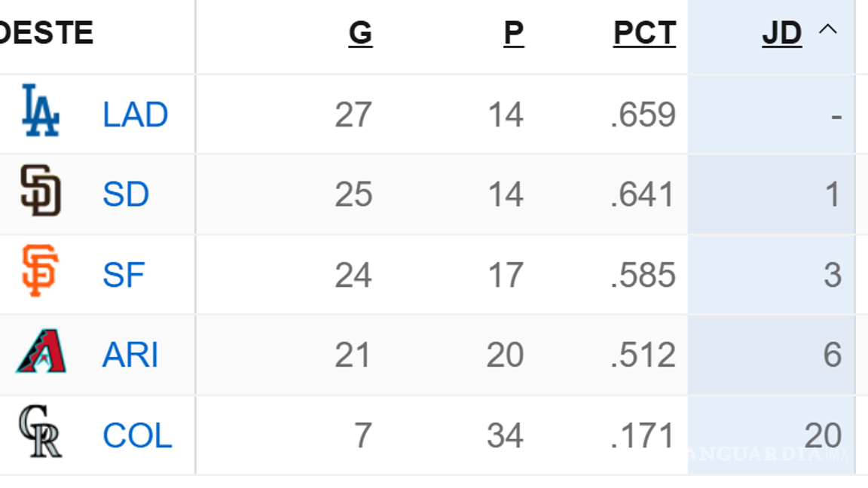Sort standings by the P column header
This screenshot has height=488, width=868.
514,33
